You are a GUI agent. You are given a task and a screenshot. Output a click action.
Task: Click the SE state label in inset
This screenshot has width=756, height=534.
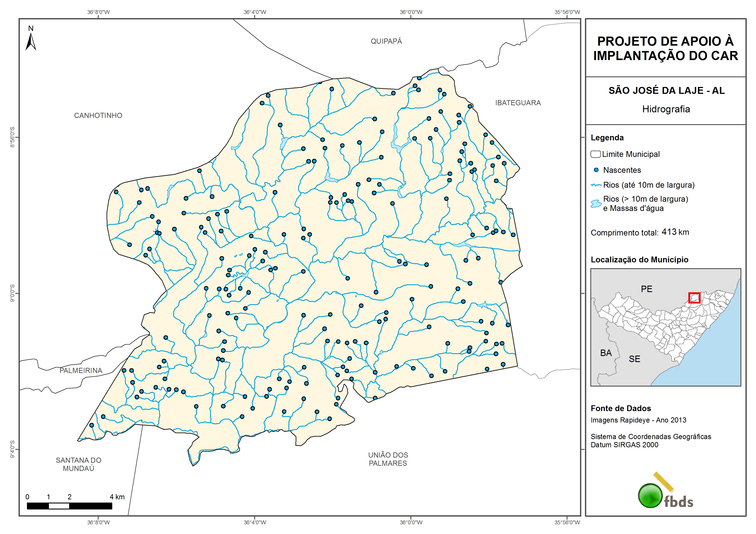point(634,359)
